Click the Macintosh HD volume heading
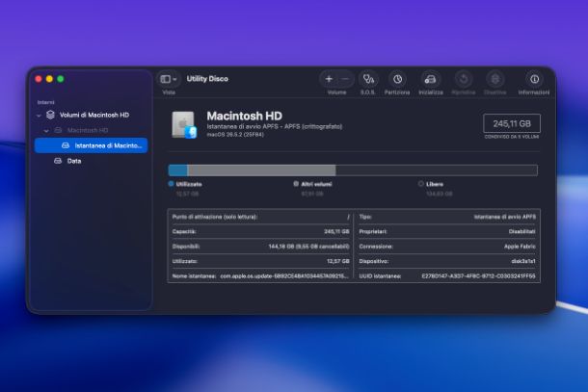This screenshot has width=588, height=392. 245,116
